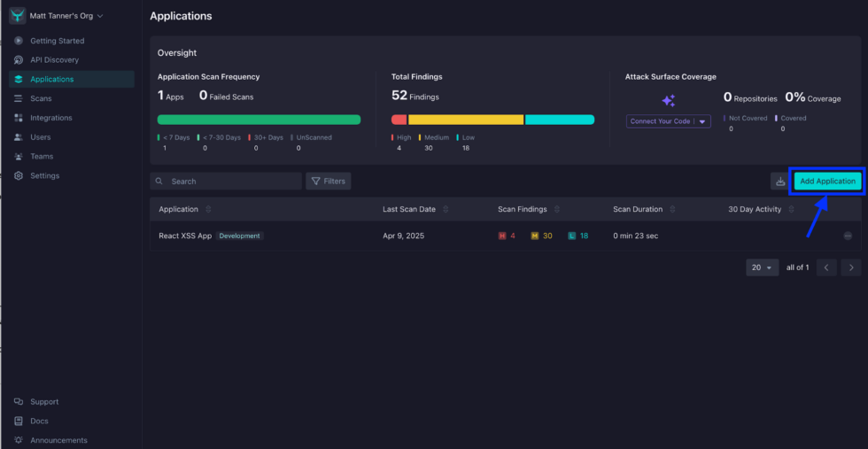Open the Filters button
The width and height of the screenshot is (868, 449).
coord(328,182)
